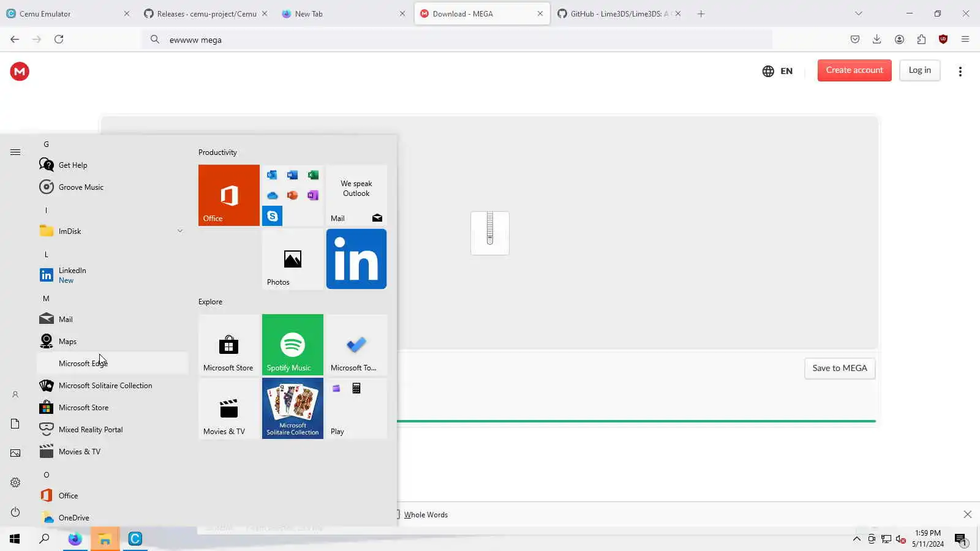
Task: Launch Office from the app list
Action: point(113,495)
